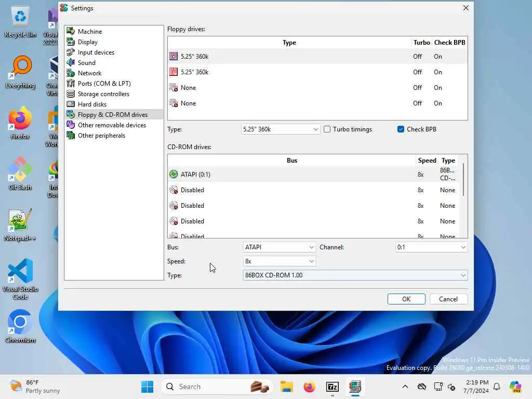Select the third Disabled CD-ROM drive row

[x=314, y=221]
